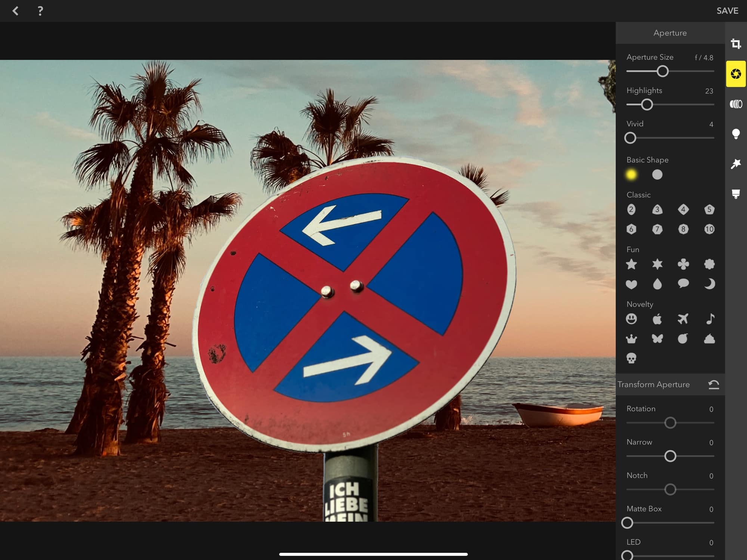
Task: Select the Crop tool in the right sidebar
Action: click(x=736, y=44)
